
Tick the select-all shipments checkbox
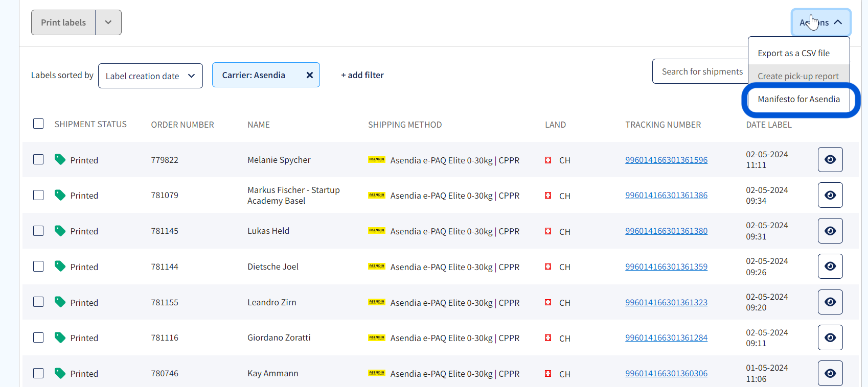[x=38, y=124]
